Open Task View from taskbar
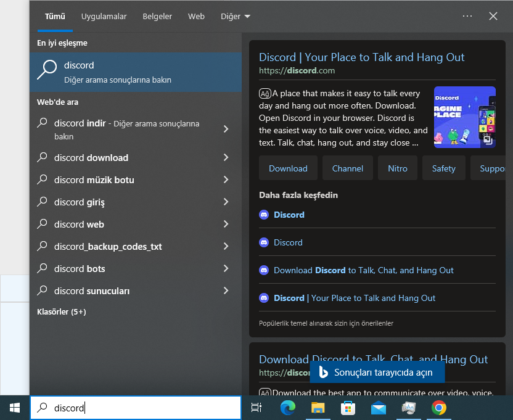This screenshot has height=420, width=513. tap(256, 408)
